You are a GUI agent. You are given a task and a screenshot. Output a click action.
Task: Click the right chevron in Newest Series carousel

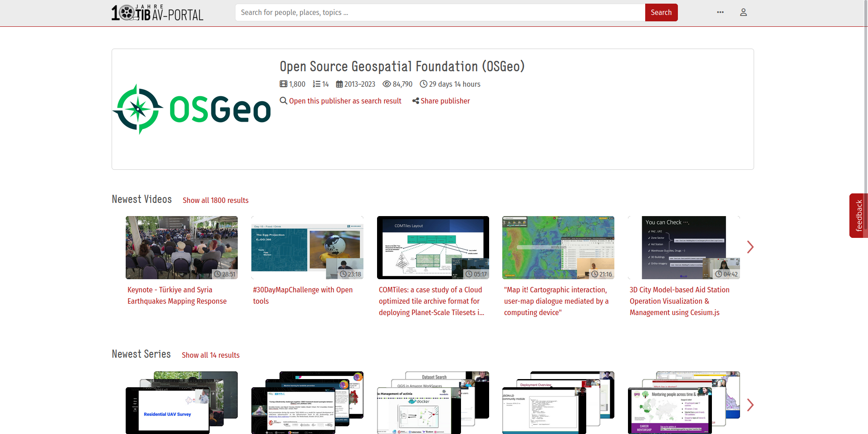(750, 405)
